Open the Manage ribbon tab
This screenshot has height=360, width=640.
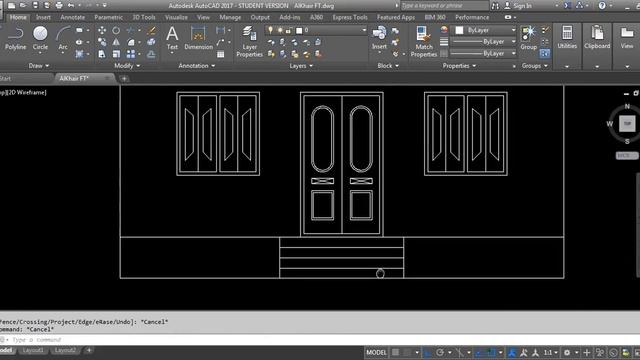point(230,17)
